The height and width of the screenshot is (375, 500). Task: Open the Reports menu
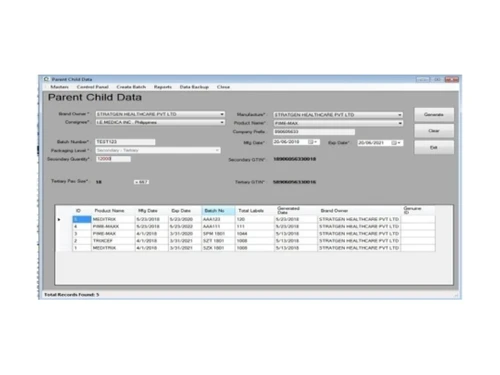pyautogui.click(x=163, y=87)
